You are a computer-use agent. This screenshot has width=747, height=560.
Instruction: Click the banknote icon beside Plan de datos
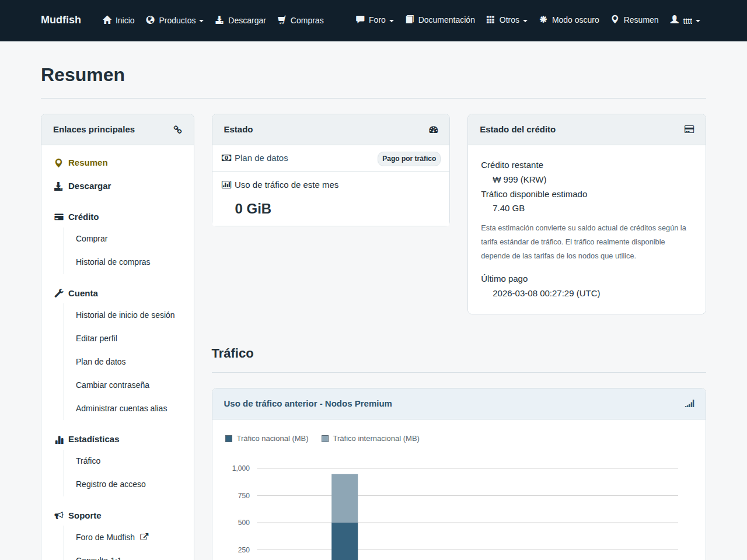[226, 158]
